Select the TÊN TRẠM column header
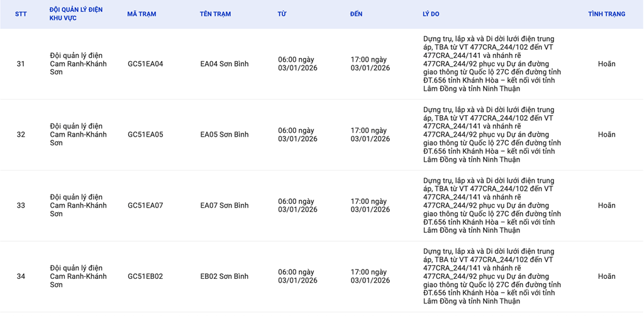Screen dimensions: 644x316 (x=215, y=14)
